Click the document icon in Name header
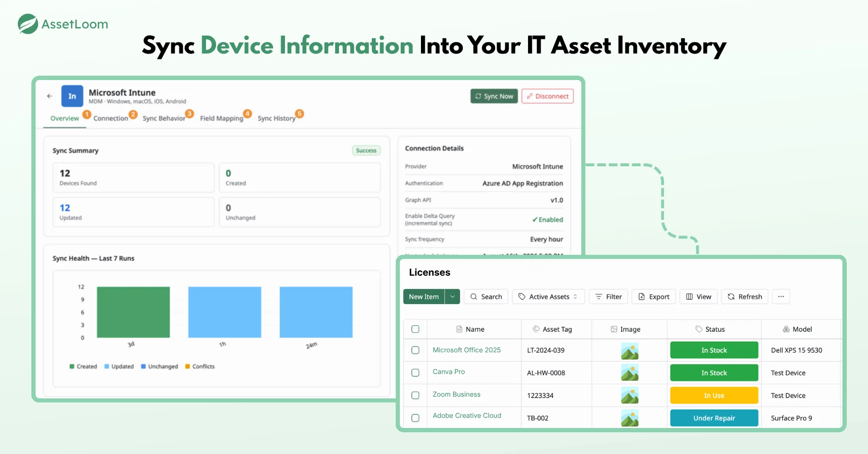The image size is (868, 454). click(459, 329)
